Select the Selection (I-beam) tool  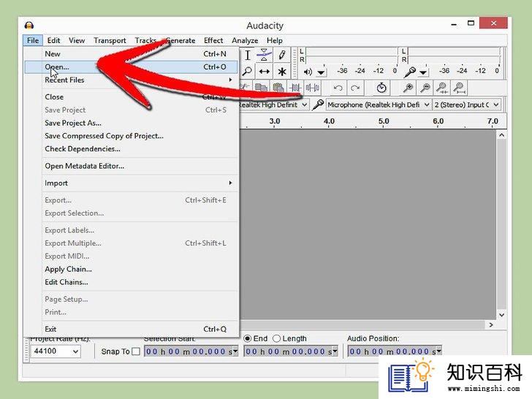tap(248, 55)
